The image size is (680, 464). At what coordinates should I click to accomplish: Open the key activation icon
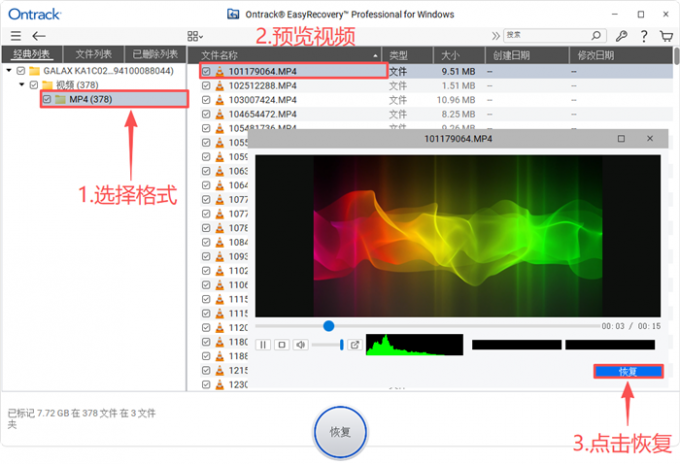click(x=621, y=36)
